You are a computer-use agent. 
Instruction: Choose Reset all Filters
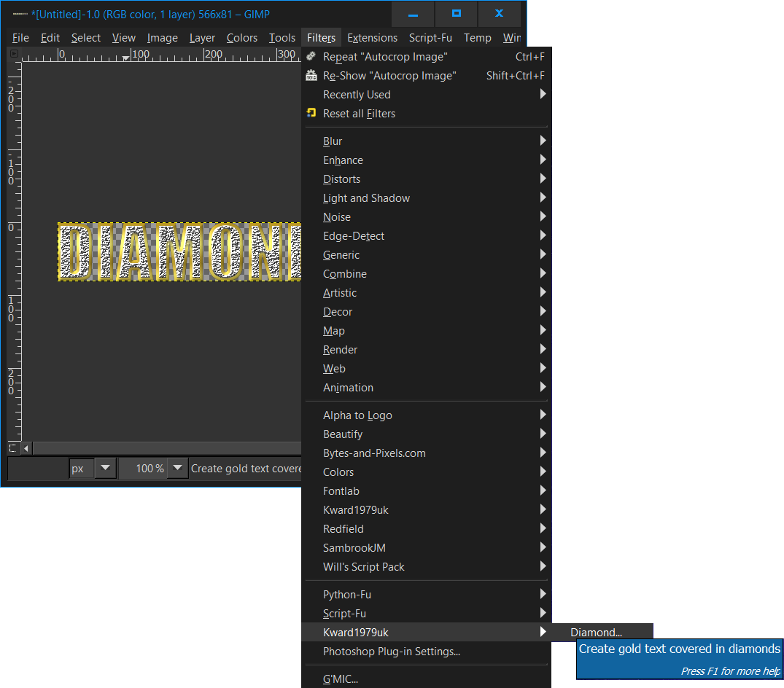point(426,114)
